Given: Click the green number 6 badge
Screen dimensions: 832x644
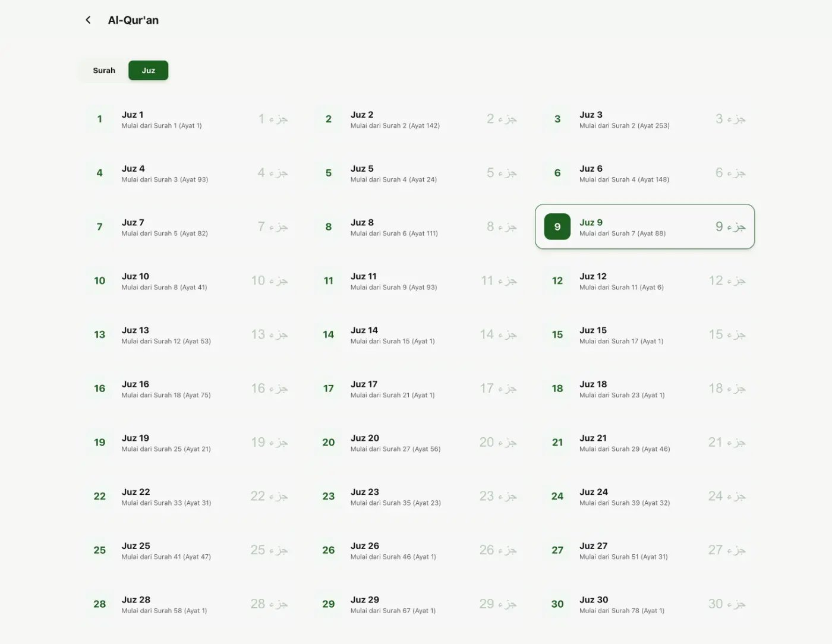Looking at the screenshot, I should click(557, 173).
